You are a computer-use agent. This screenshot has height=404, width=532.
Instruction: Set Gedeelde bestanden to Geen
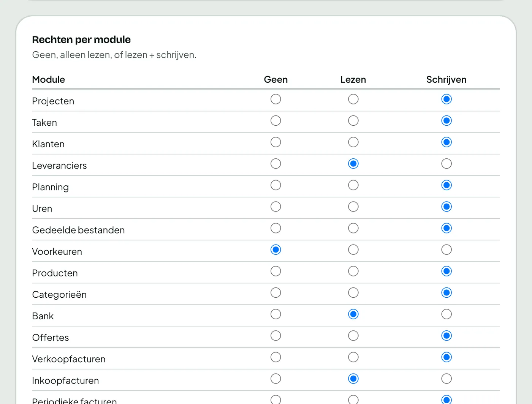click(276, 228)
